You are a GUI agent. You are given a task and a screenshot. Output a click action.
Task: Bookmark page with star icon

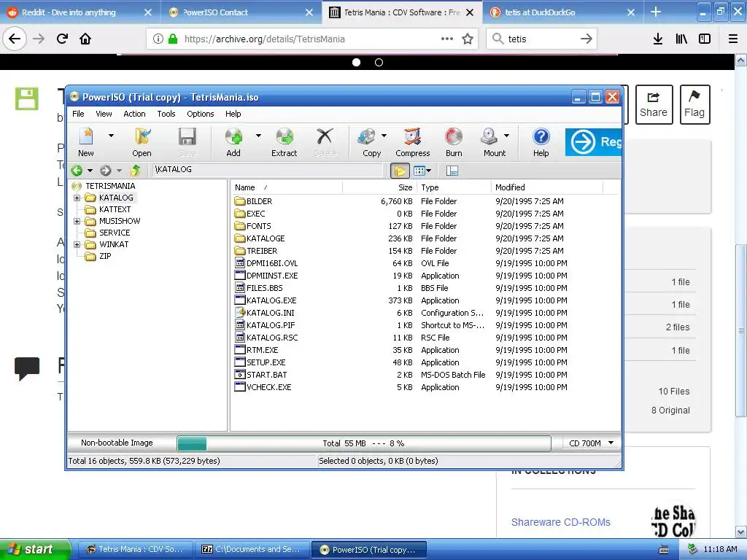click(x=468, y=39)
